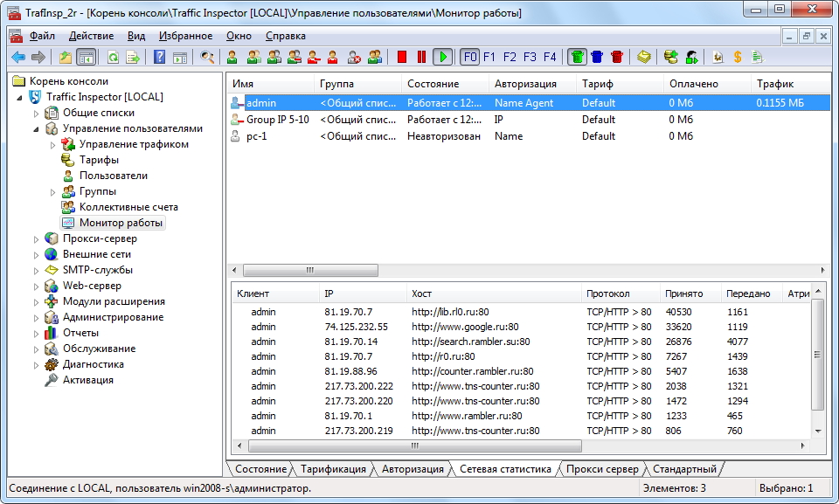The image size is (839, 504).
Task: Click the green and blue users icon
Action: (375, 57)
